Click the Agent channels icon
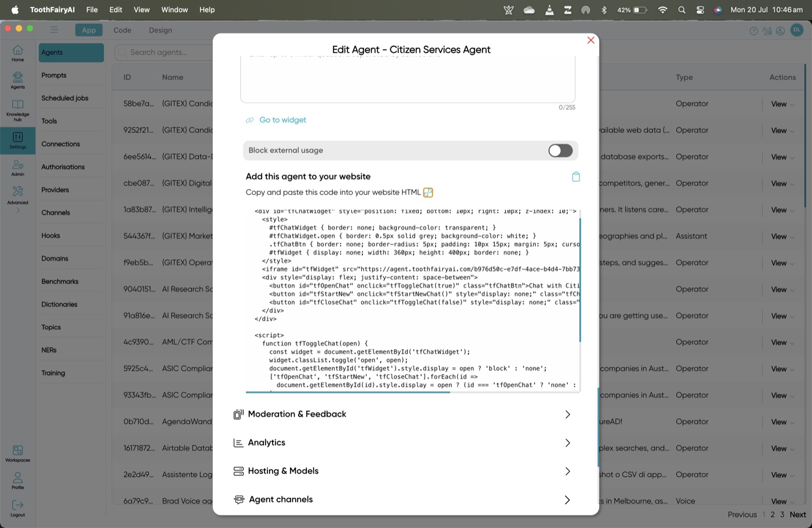This screenshot has width=812, height=528. [x=239, y=500]
